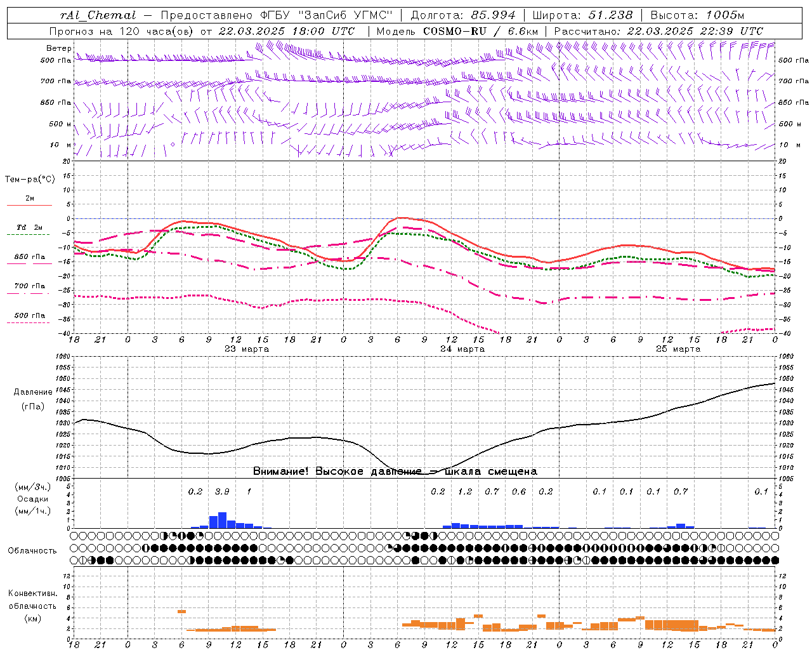Click the station name rAl_Chemal
Viewport: 812px width, 650px height.
coord(98,15)
